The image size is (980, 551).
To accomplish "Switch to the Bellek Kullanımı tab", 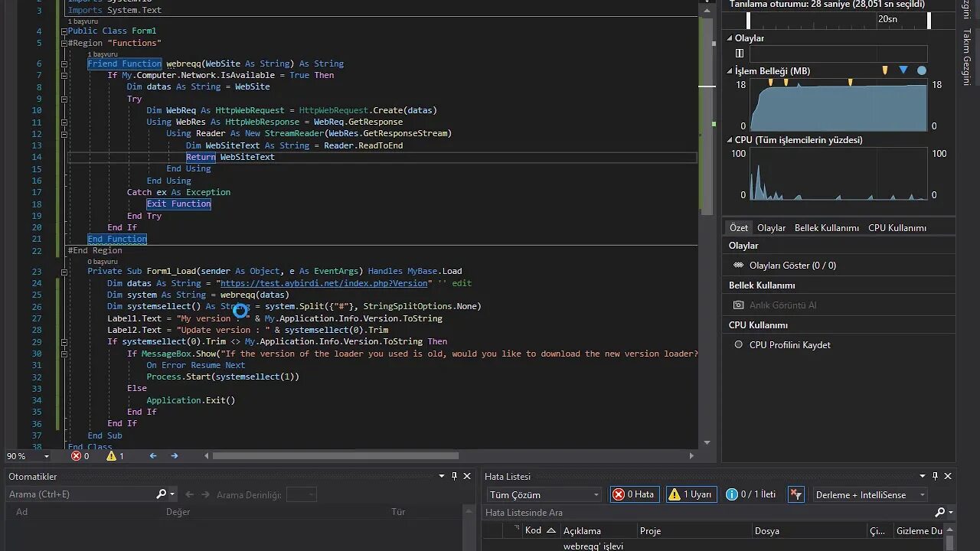I will coord(827,228).
